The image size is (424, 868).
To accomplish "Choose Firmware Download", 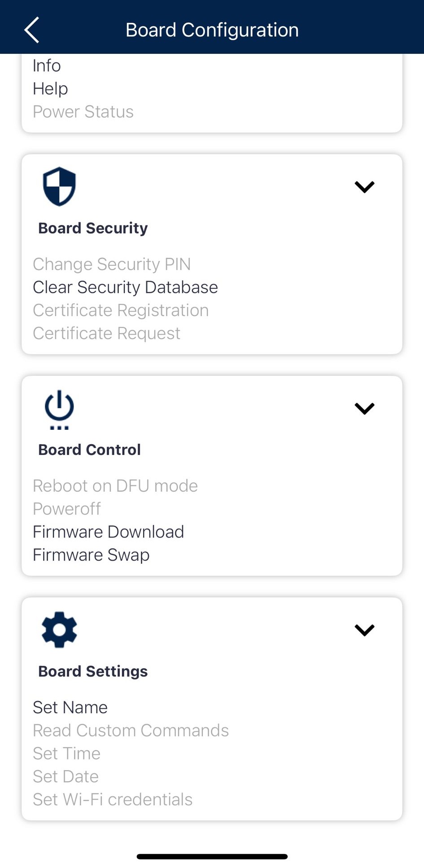I will [108, 532].
